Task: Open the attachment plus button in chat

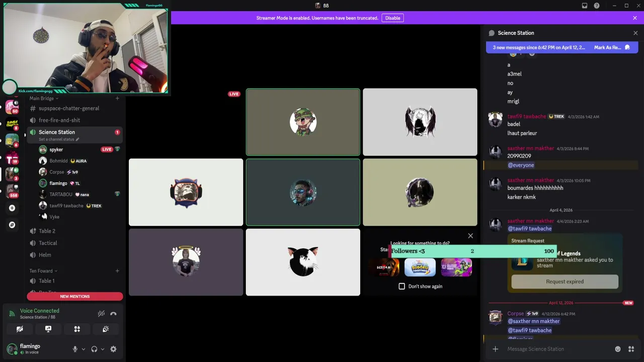Action: tap(496, 349)
